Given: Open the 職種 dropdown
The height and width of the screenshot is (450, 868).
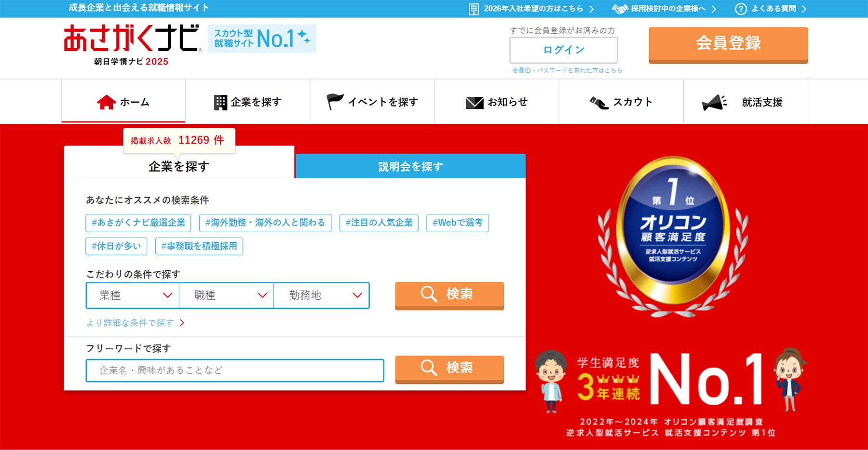Looking at the screenshot, I should coord(227,295).
